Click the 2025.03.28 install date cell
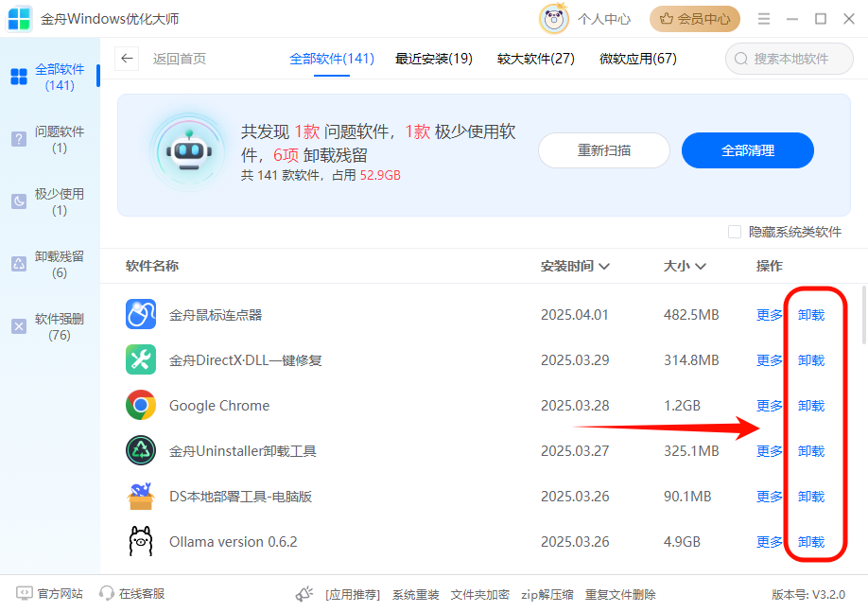The height and width of the screenshot is (612, 868). coord(575,406)
